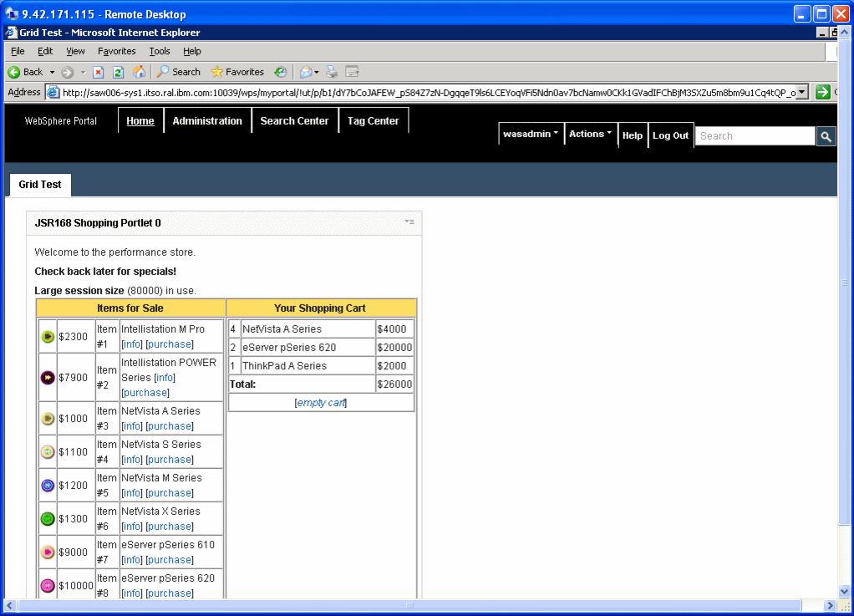Click the magnifier icon next to portal Search
This screenshot has width=854, height=616.
pos(826,136)
